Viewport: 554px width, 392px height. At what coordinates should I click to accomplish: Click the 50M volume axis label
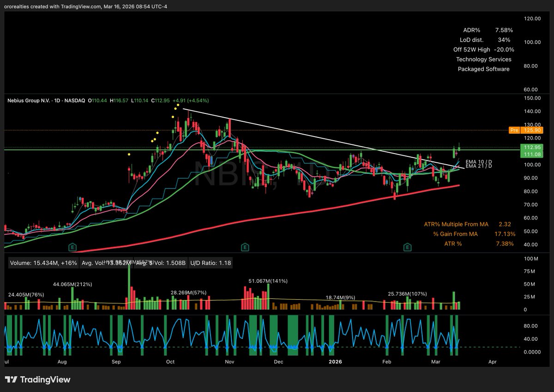[x=530, y=285]
